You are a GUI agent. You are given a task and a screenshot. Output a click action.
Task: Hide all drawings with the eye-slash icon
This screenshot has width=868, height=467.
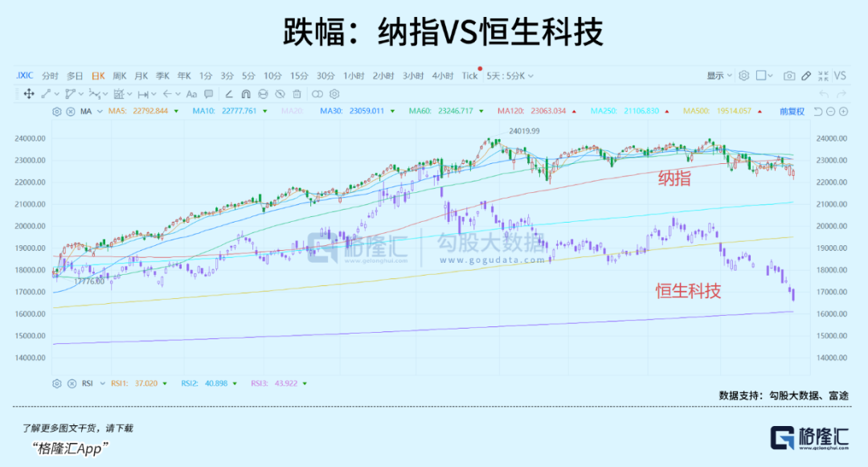[280, 94]
